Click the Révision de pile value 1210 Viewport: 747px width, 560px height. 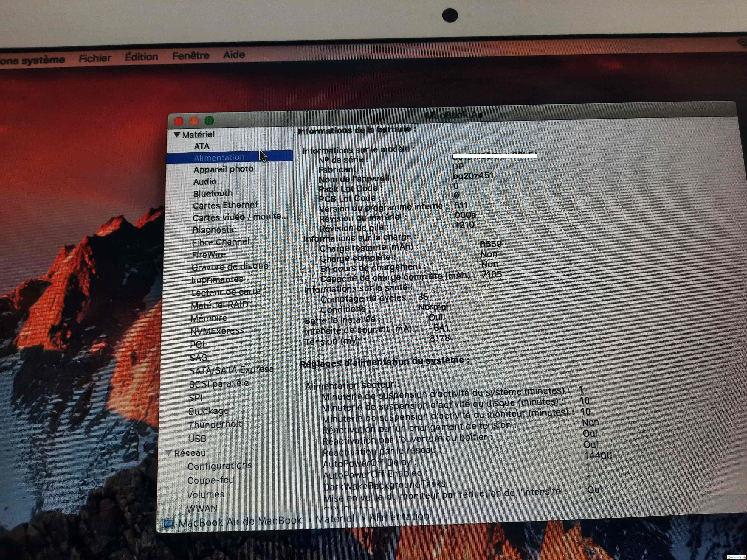(464, 225)
